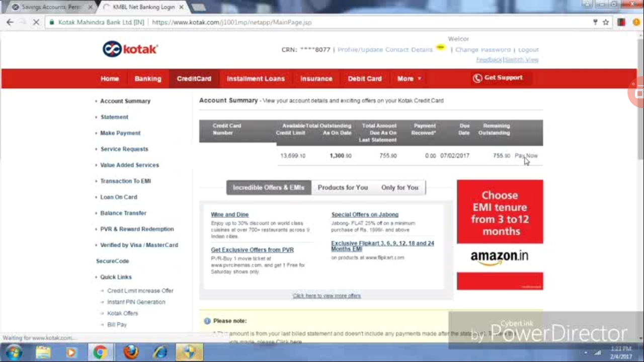Expand the More dropdown menu
This screenshot has height=362, width=644.
(x=409, y=78)
